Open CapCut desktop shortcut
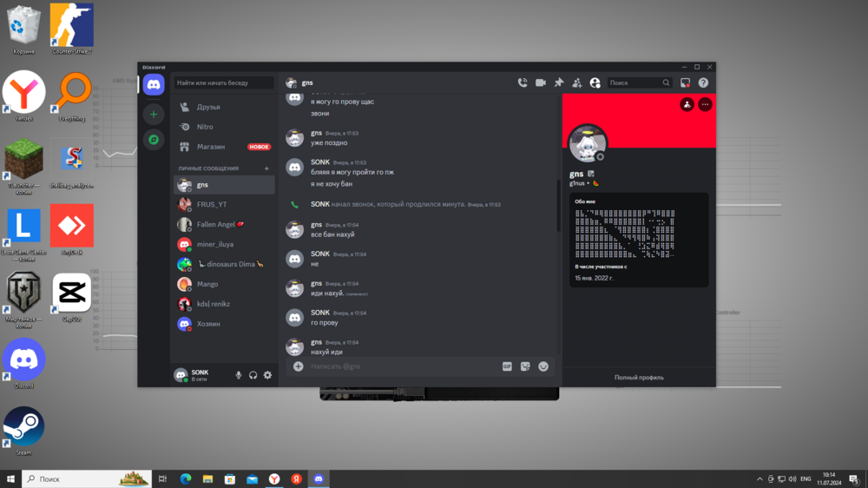This screenshot has width=868, height=488. pos(71,297)
